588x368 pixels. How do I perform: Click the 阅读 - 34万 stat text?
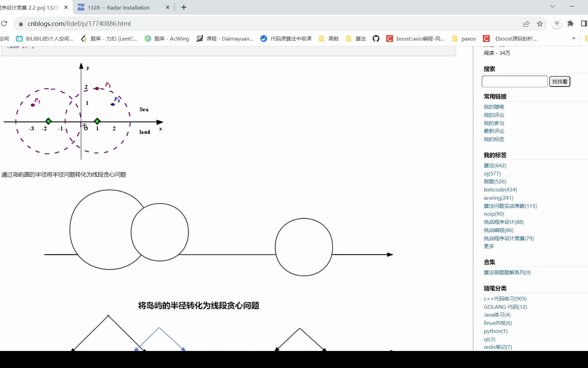click(497, 53)
